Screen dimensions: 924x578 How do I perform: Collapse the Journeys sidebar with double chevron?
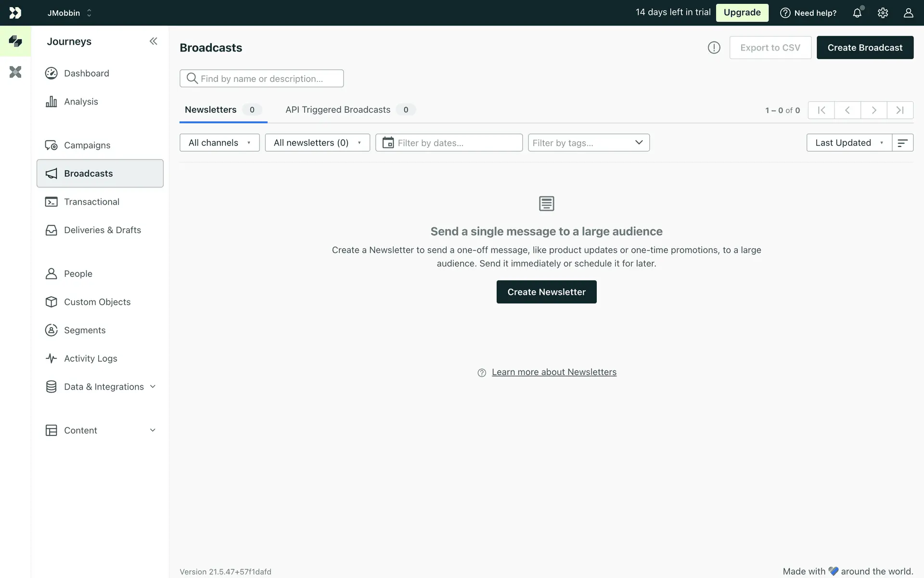153,41
